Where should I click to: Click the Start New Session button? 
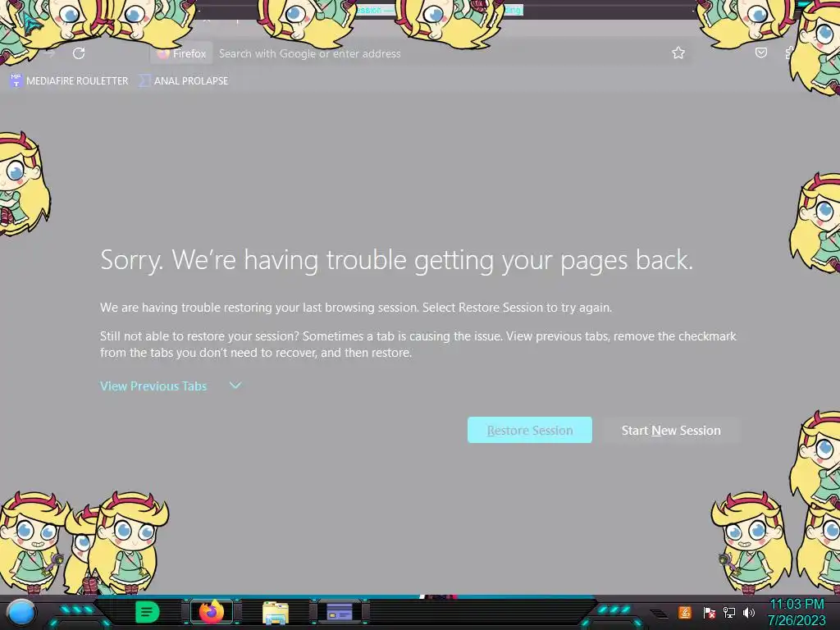(671, 430)
